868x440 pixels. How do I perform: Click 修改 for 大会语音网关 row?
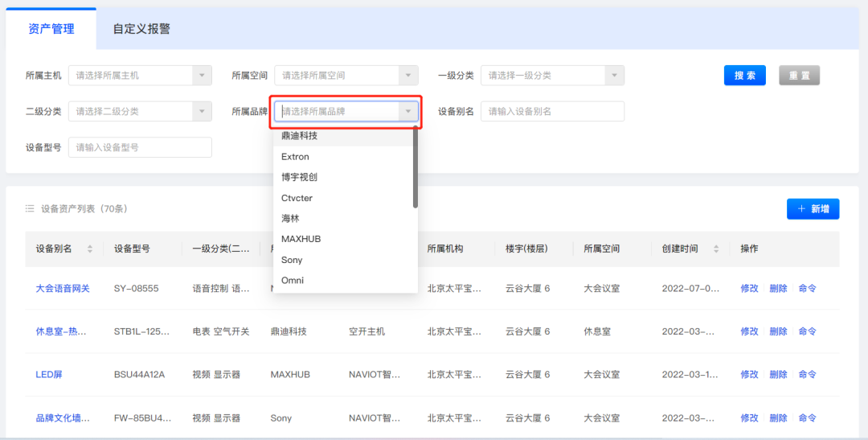[x=750, y=288]
